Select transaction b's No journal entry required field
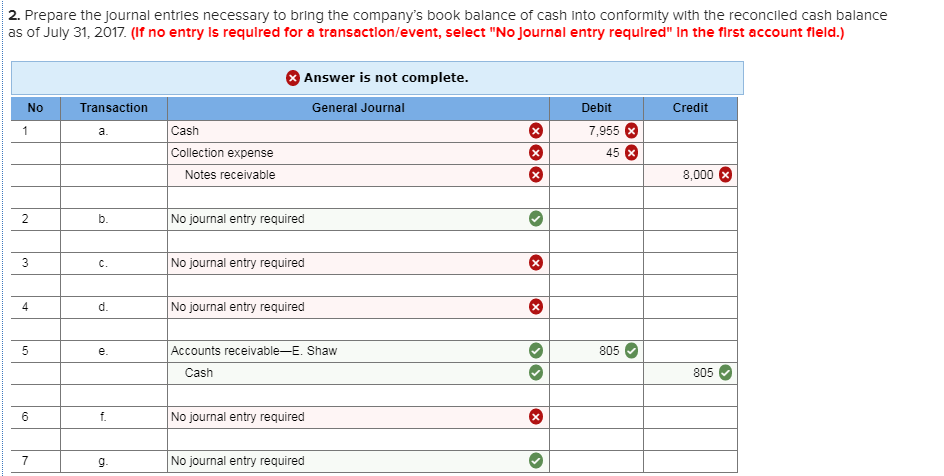Image resolution: width=944 pixels, height=476 pixels. pos(358,219)
